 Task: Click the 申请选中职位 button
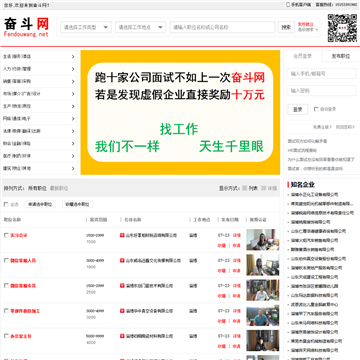point(40,204)
